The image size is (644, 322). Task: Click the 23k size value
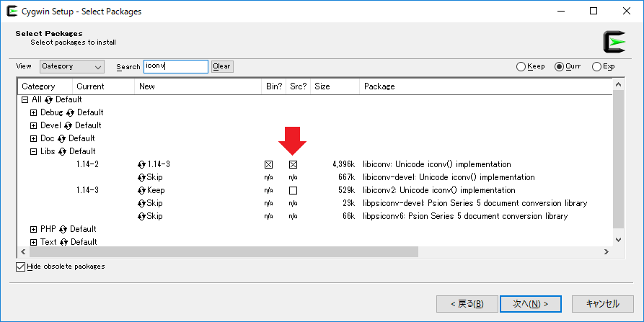pos(349,203)
